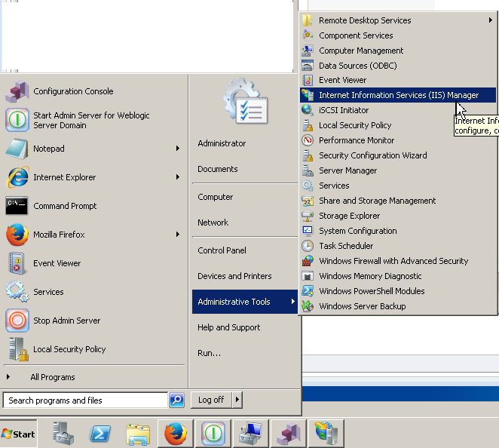Click the Configuration Console taskbar icon
Image resolution: width=499 pixels, height=448 pixels.
click(289, 434)
